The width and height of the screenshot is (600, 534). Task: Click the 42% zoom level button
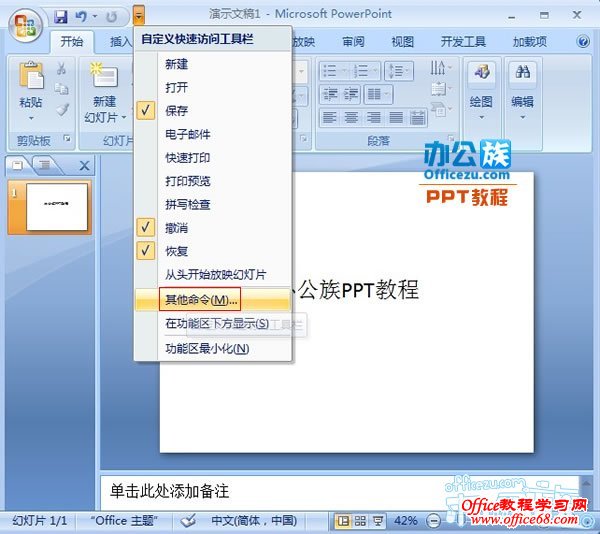pyautogui.click(x=406, y=521)
